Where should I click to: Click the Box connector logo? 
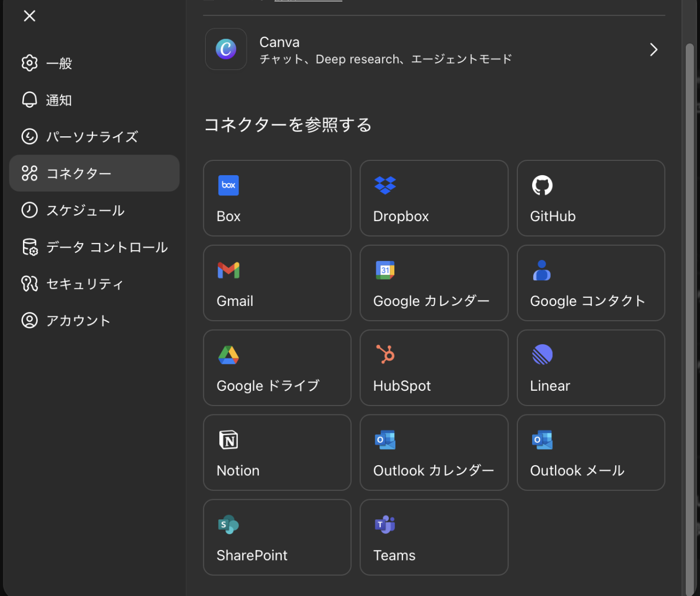click(x=229, y=186)
